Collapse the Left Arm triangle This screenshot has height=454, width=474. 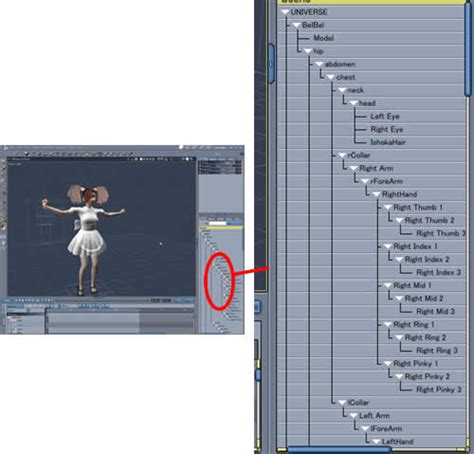pos(353,416)
